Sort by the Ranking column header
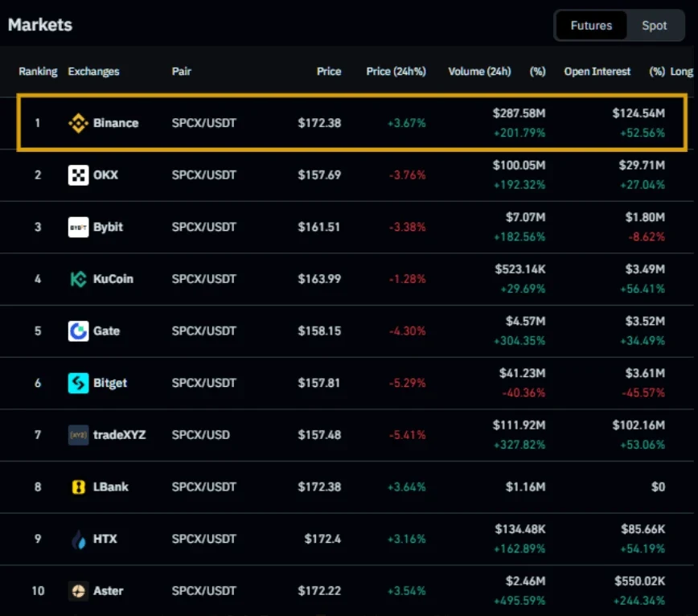The width and height of the screenshot is (698, 616). tap(38, 72)
